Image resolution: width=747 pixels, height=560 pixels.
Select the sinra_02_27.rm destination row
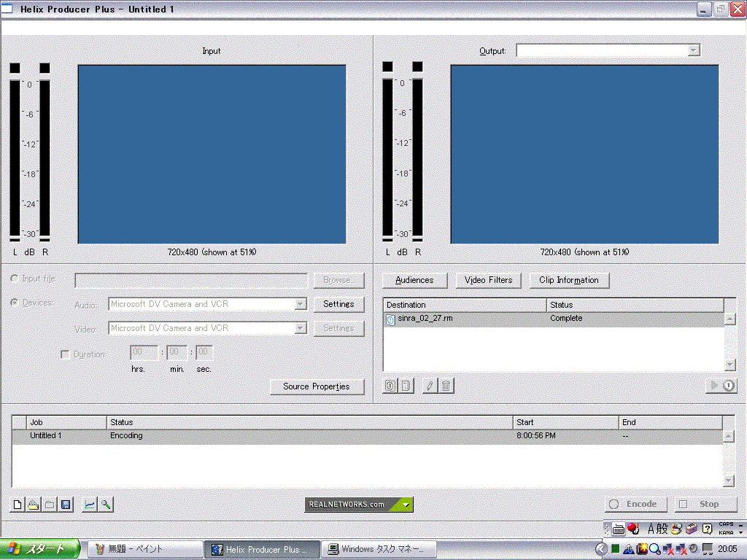click(x=465, y=319)
